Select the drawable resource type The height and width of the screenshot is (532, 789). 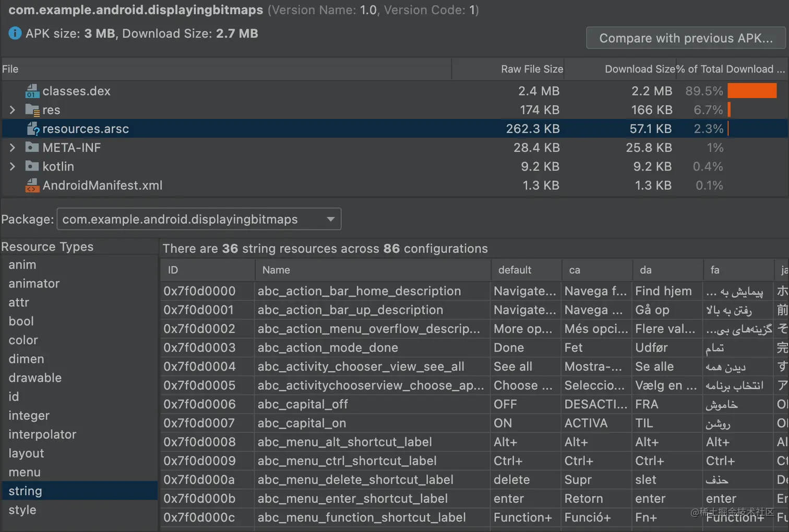coord(35,378)
